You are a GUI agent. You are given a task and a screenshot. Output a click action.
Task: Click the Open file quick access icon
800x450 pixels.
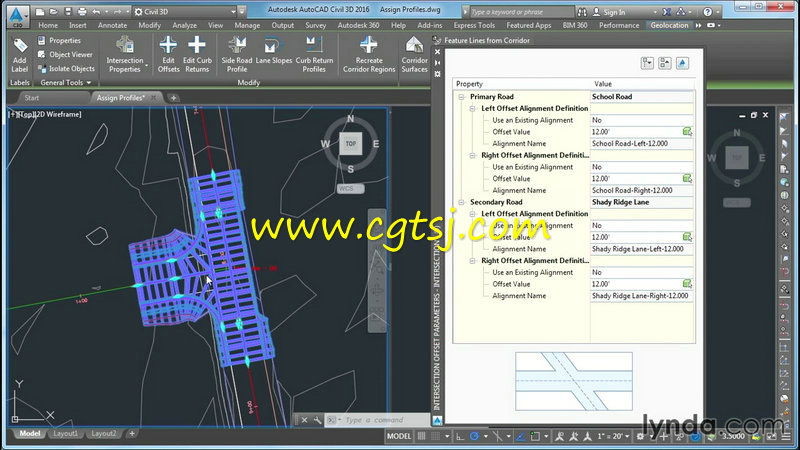pos(54,11)
